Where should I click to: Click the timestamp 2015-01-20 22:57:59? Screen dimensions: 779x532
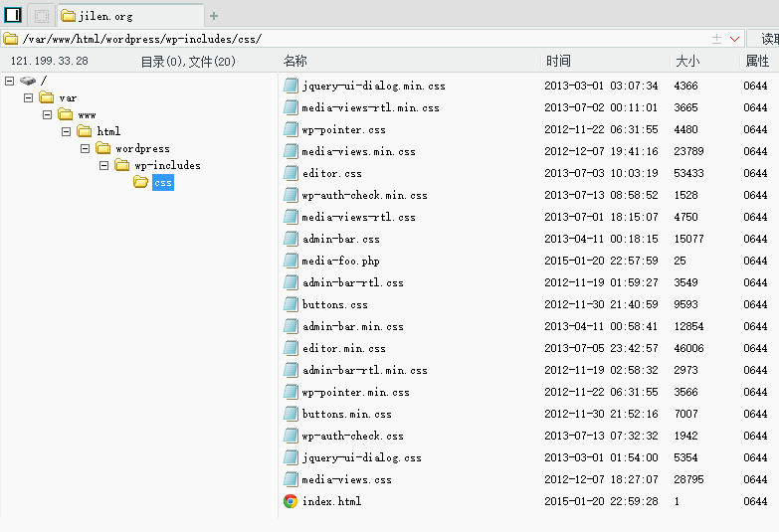(601, 261)
